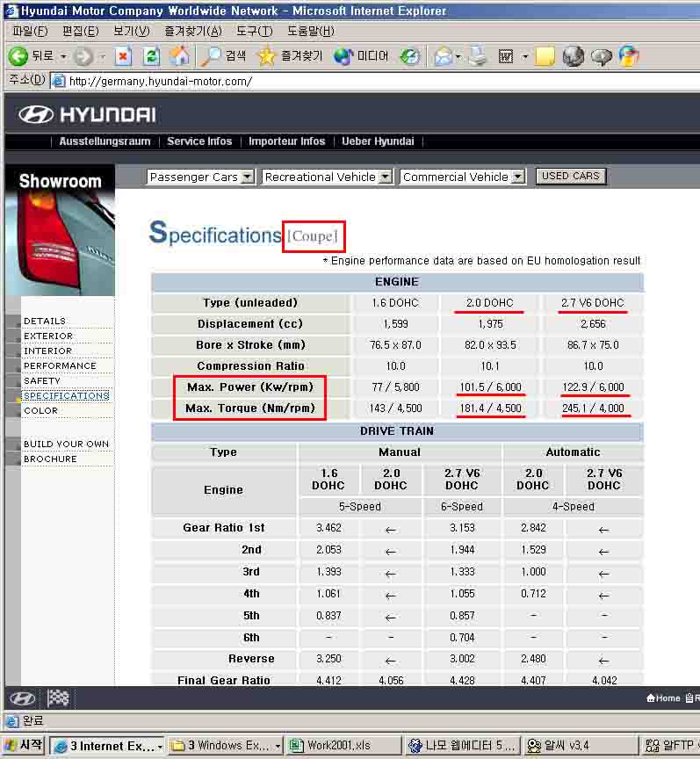
Task: Switch to Work2001.xls in taskbar
Action: point(343,746)
